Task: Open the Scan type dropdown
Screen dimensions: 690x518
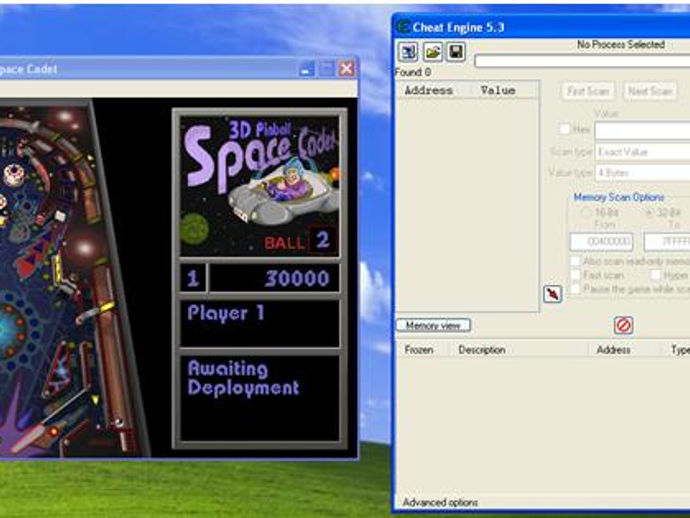Action: pos(642,152)
